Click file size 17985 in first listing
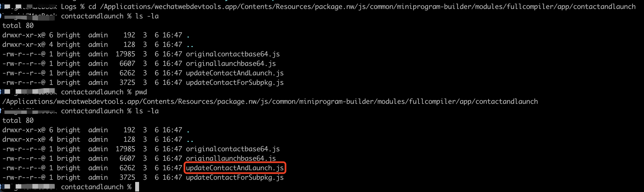644x192 pixels. pyautogui.click(x=125, y=54)
